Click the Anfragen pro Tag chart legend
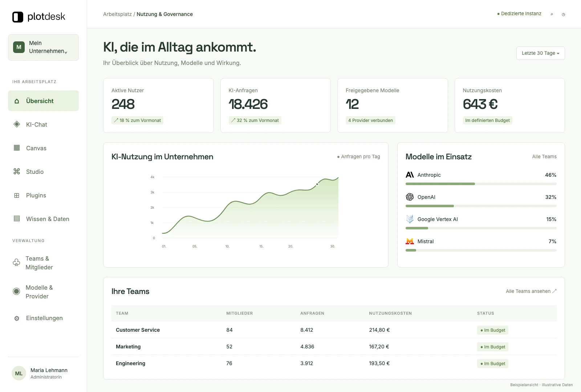The height and width of the screenshot is (392, 581). [x=358, y=156]
